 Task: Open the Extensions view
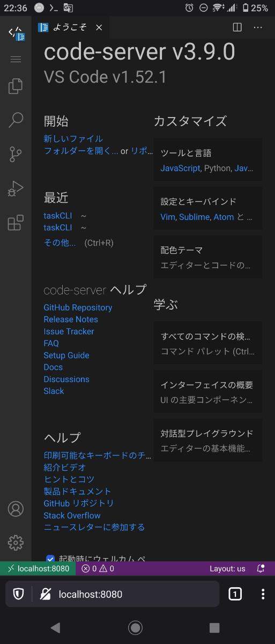pyautogui.click(x=16, y=222)
